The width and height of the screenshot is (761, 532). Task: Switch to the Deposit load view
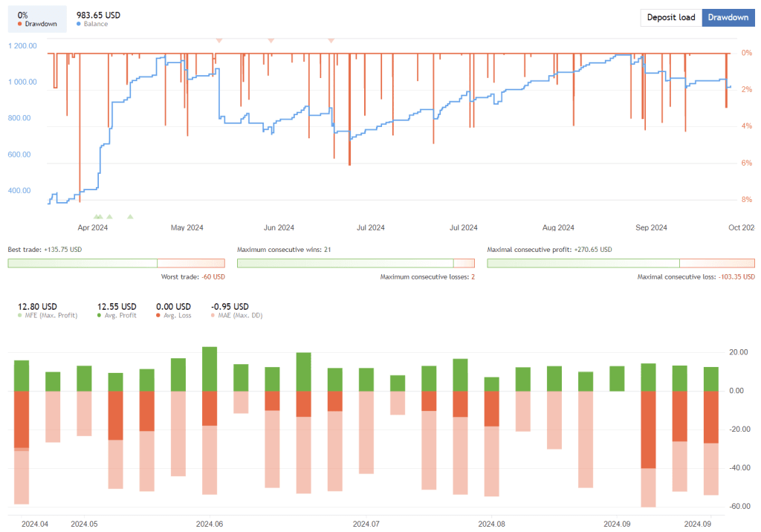670,17
